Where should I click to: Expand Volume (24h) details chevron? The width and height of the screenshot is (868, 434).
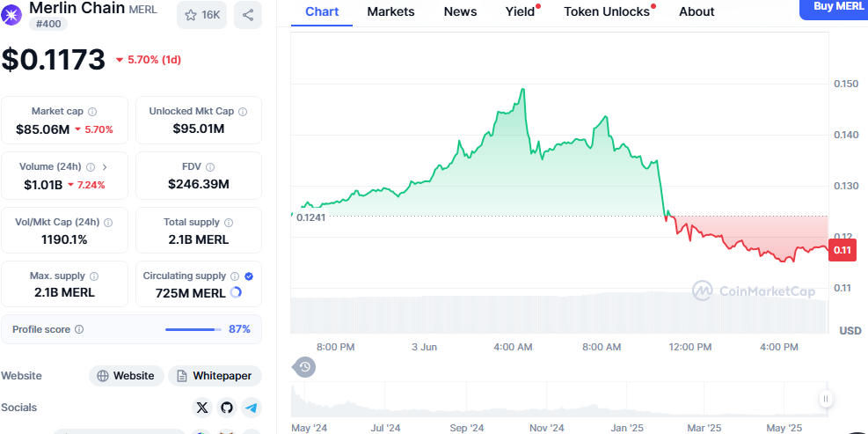coord(106,167)
